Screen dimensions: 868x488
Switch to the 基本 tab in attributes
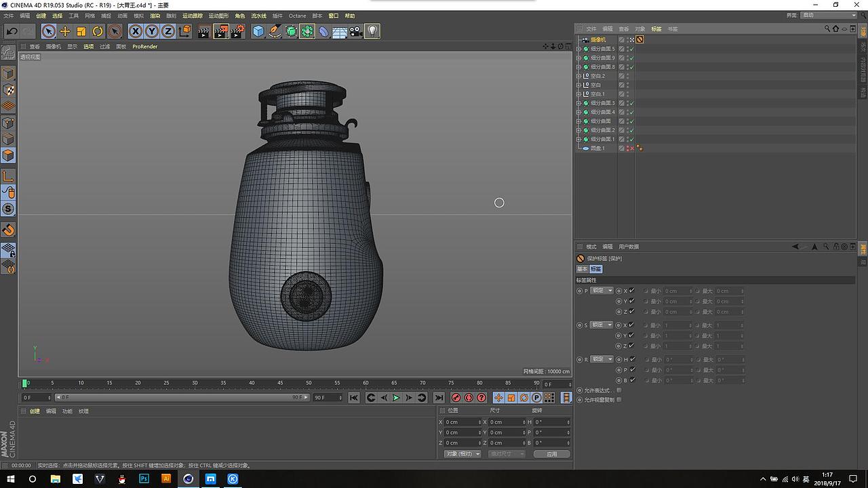[582, 269]
